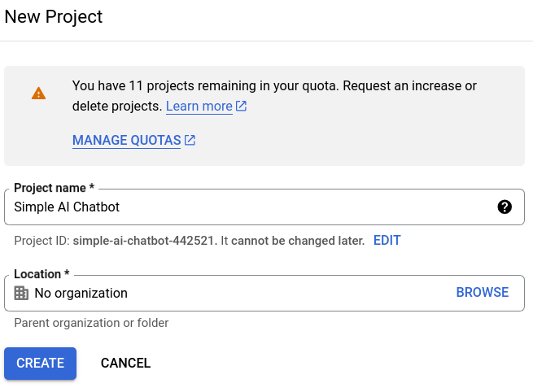
Task: Click the orange warning triangle icon
Action: [x=38, y=94]
